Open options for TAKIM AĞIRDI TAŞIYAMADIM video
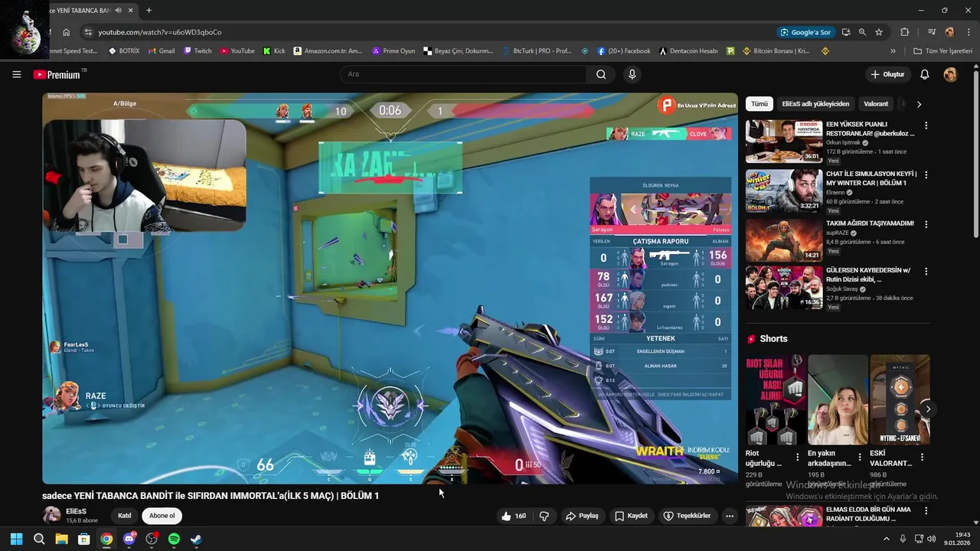980x551 pixels. tap(926, 224)
